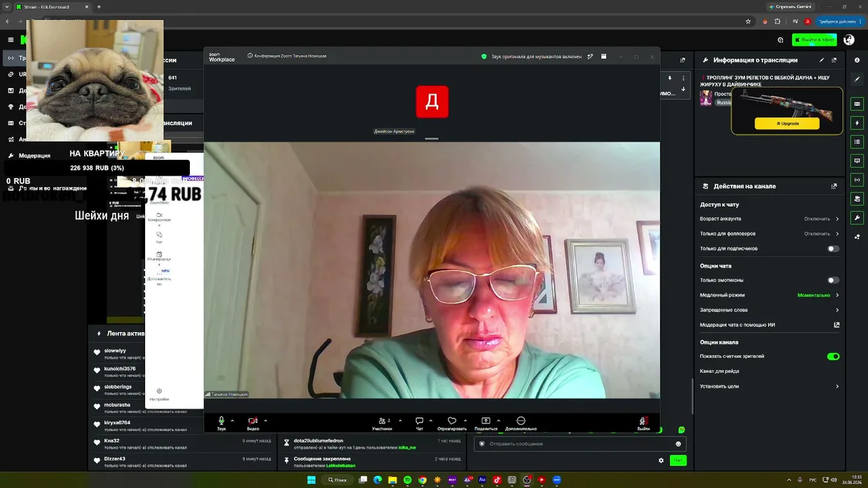The width and height of the screenshot is (868, 488).
Task: Click yellow Upgrade button
Action: point(787,123)
